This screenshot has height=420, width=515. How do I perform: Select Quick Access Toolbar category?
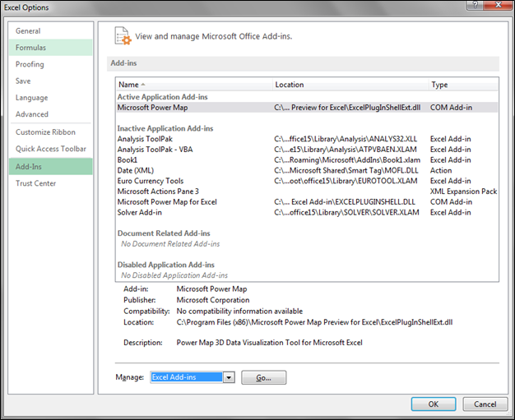click(50, 149)
